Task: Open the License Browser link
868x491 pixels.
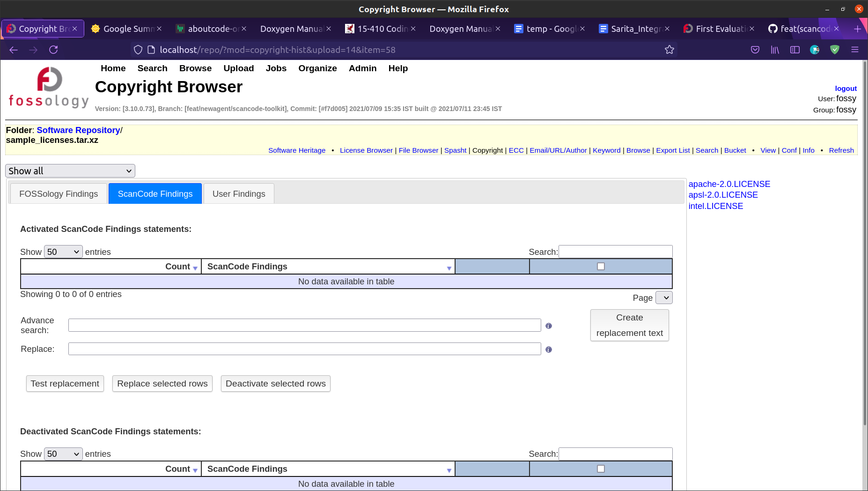Action: point(366,150)
